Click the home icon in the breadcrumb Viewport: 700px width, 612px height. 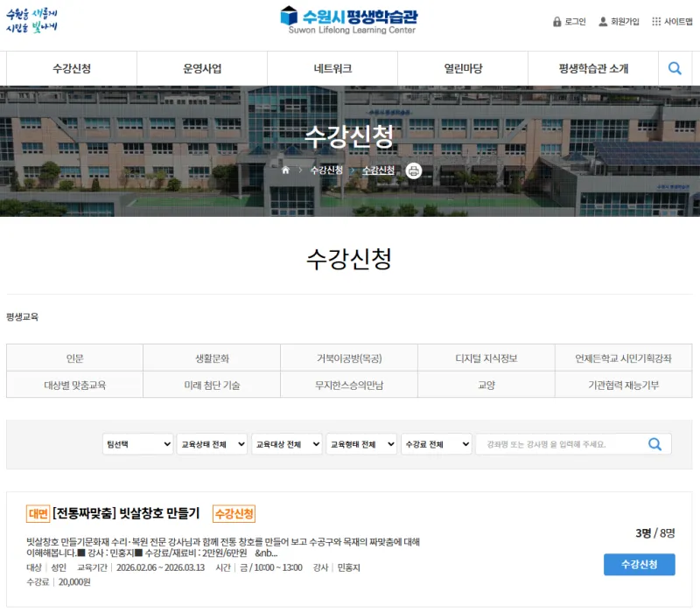285,170
